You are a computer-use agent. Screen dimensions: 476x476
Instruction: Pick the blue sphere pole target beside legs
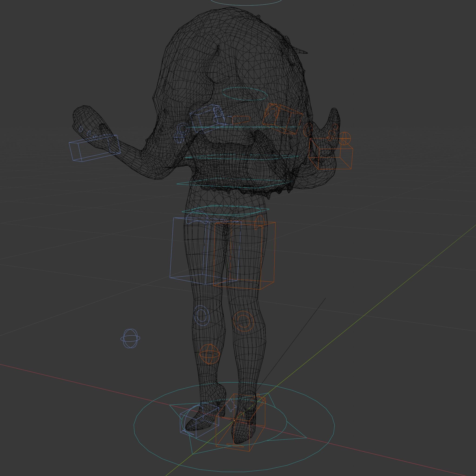(x=130, y=338)
